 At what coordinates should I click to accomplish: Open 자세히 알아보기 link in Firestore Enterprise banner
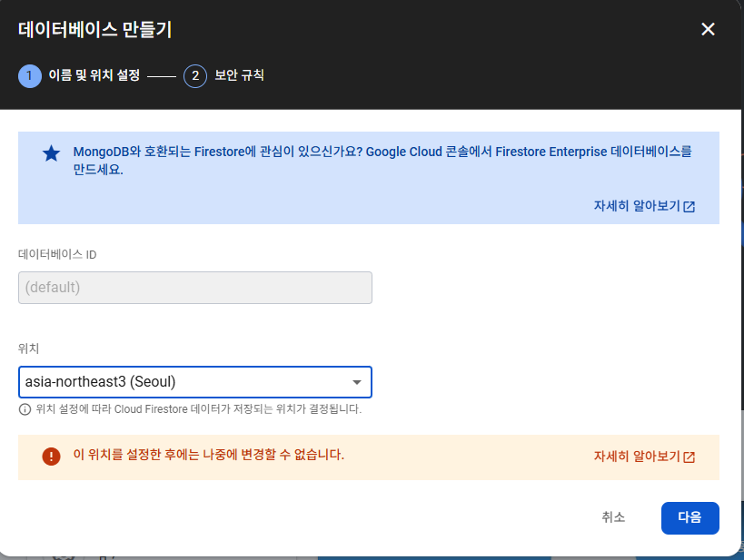[x=644, y=206]
